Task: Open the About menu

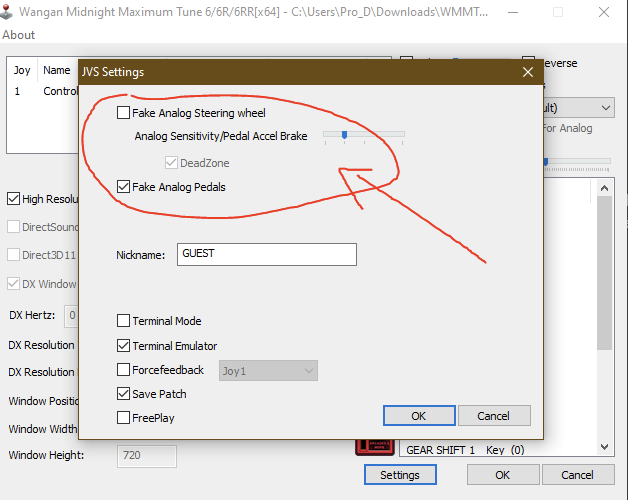Action: point(18,35)
